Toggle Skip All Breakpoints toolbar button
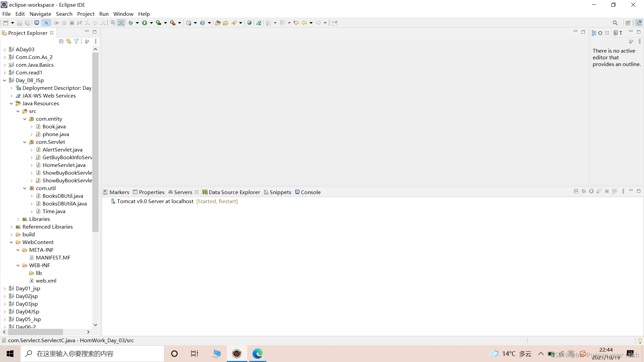 pos(46,23)
